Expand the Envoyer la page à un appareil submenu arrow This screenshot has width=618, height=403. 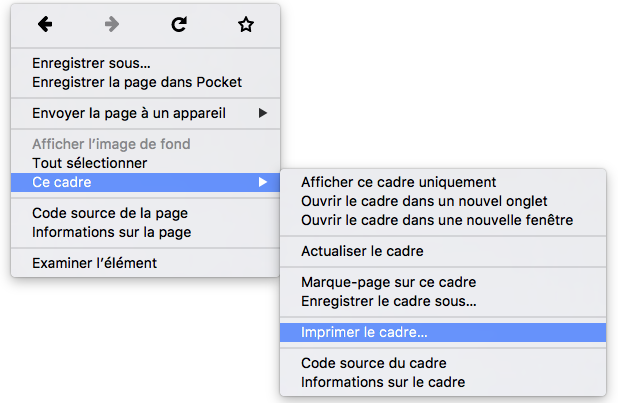(x=263, y=113)
